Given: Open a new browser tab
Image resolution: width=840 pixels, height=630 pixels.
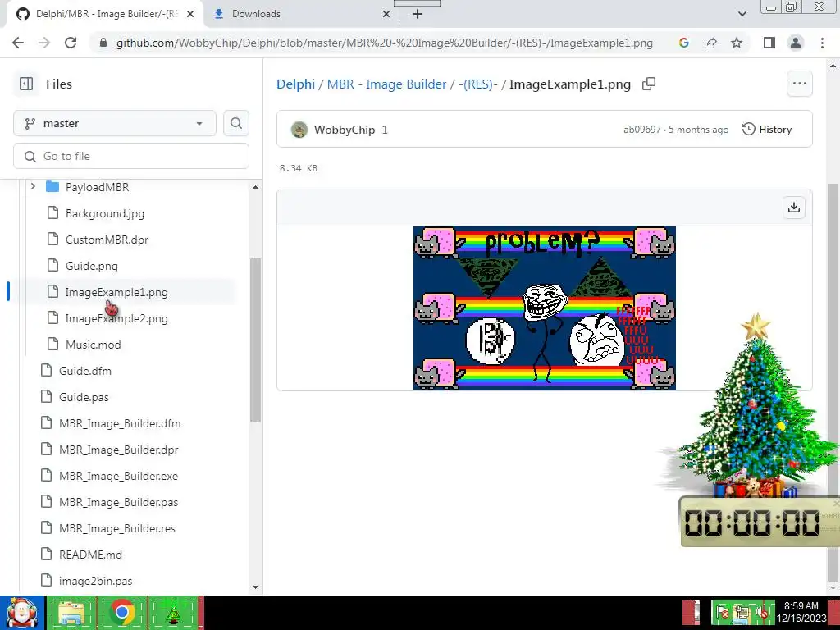Looking at the screenshot, I should (x=418, y=14).
